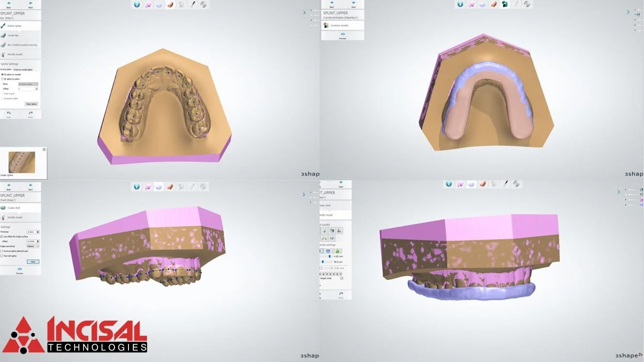Click Redo in the sculpt Modify model panel
Image resolution: width=644 pixels, height=362 pixels.
click(341, 294)
